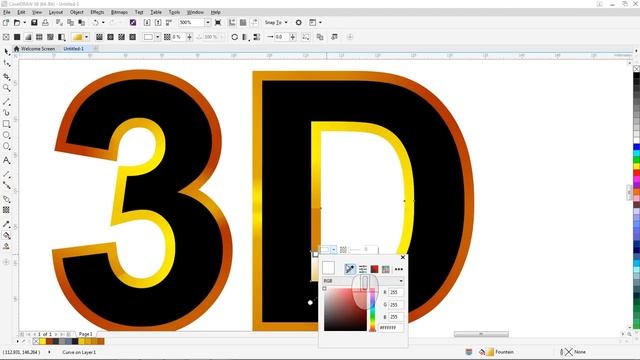Expand the fill picker dropdown arrow
Image resolution: width=640 pixels, height=360 pixels.
(86, 37)
